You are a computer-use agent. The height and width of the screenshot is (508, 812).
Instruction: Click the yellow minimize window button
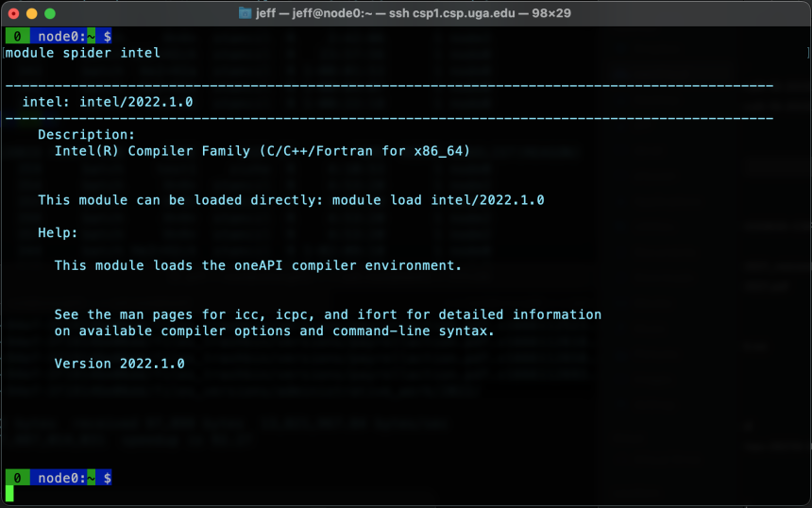click(x=31, y=13)
